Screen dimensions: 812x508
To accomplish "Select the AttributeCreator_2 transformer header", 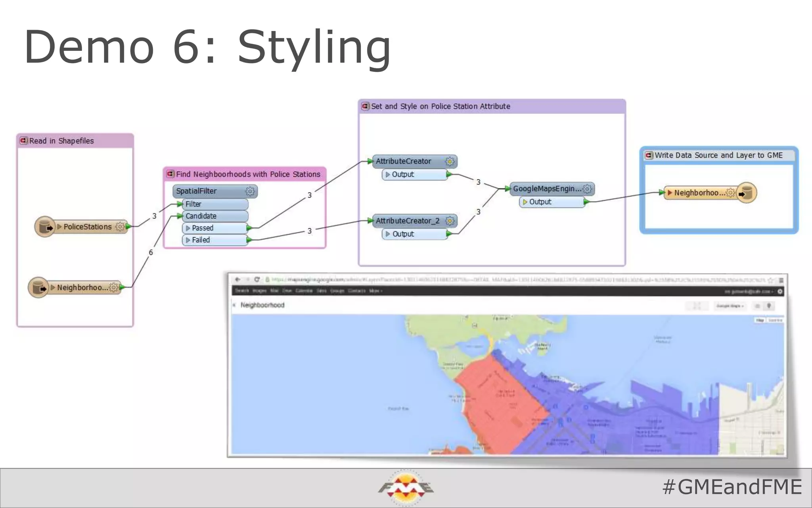I will (415, 221).
